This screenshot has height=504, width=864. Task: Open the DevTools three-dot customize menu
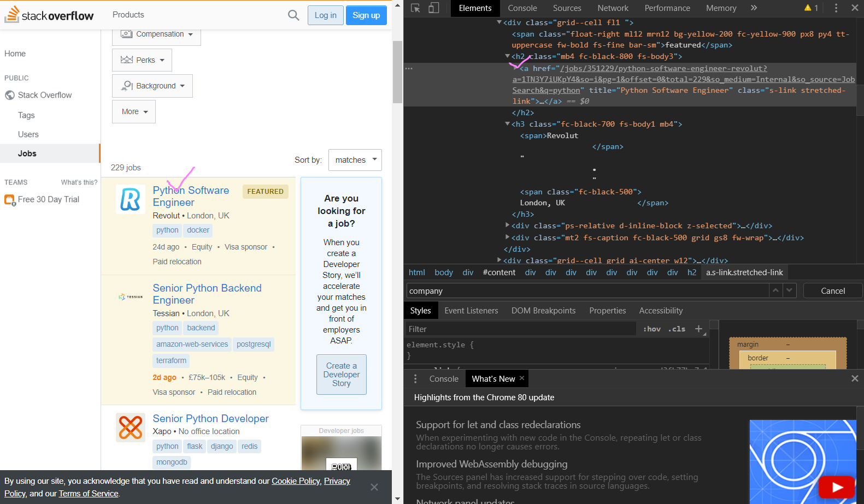836,8
